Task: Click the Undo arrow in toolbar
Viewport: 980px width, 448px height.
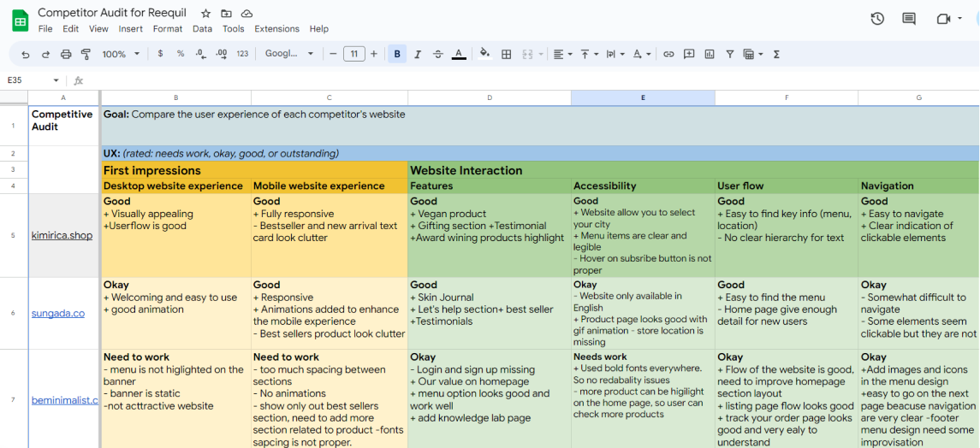Action: click(26, 54)
